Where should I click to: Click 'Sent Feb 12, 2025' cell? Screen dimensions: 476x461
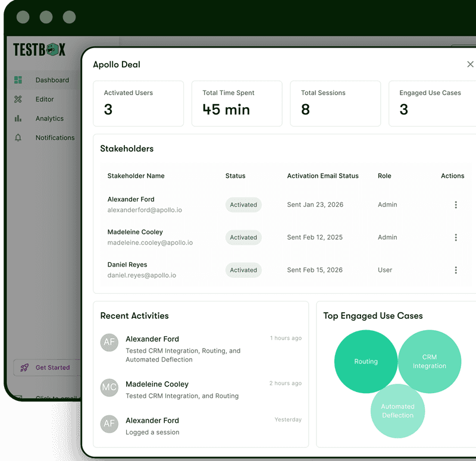pyautogui.click(x=315, y=237)
